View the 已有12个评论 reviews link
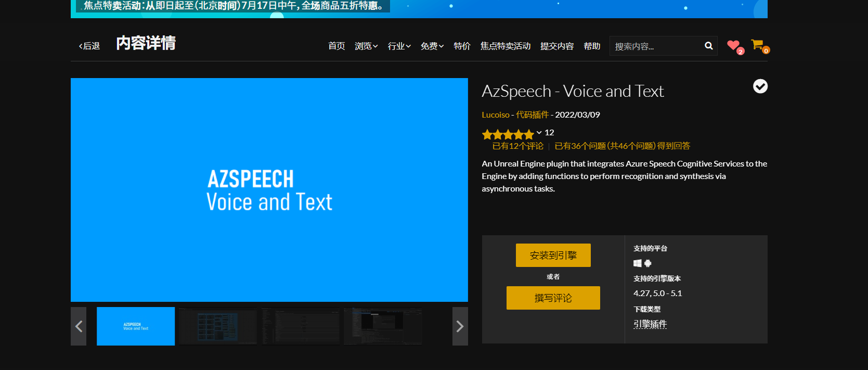 click(x=518, y=146)
